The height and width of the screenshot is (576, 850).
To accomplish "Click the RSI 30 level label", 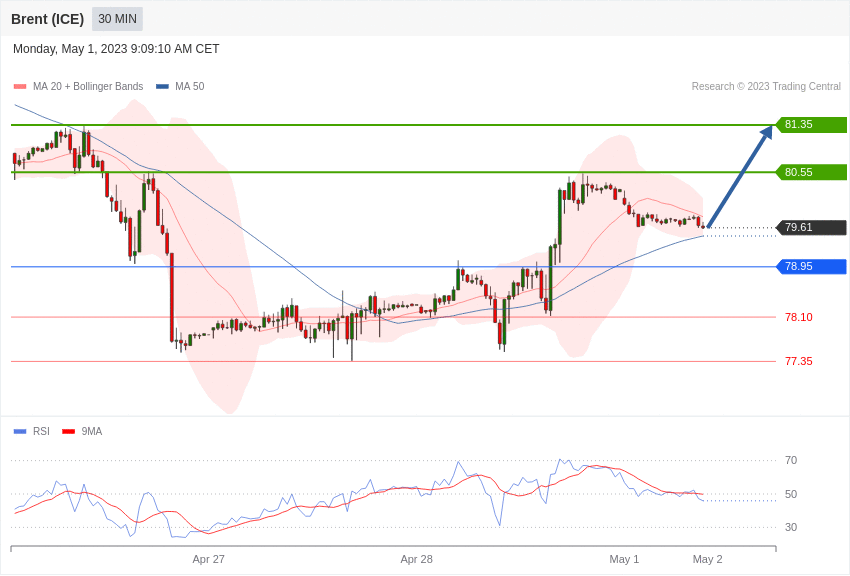I will tap(791, 527).
